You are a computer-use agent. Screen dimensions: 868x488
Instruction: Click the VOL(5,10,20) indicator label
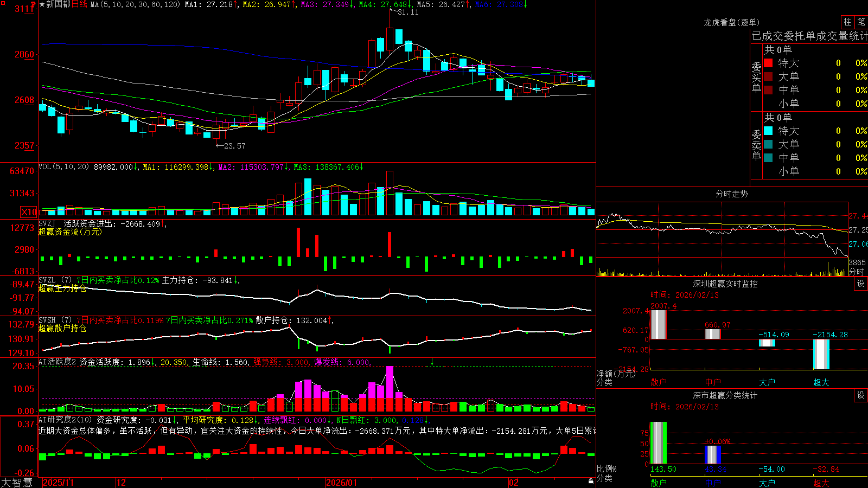click(x=63, y=166)
